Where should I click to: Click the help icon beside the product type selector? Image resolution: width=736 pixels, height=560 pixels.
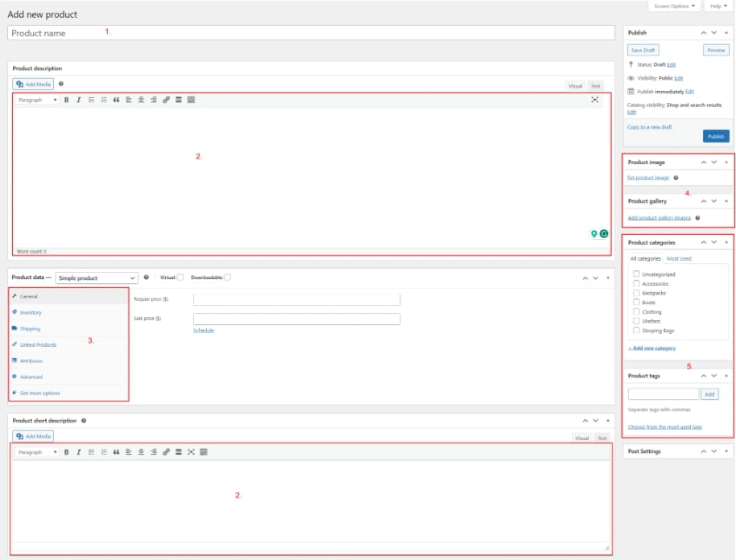pos(146,278)
